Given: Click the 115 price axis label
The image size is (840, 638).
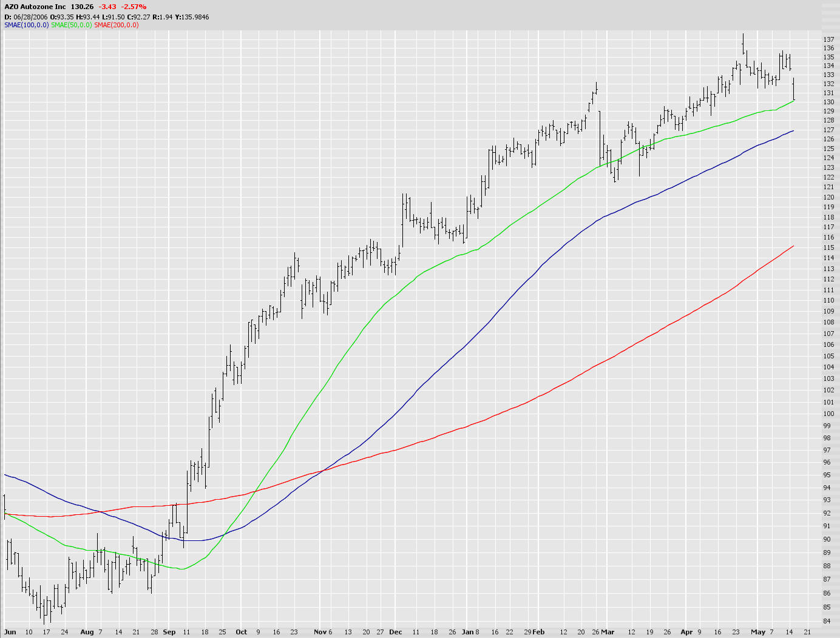Looking at the screenshot, I should 828,247.
